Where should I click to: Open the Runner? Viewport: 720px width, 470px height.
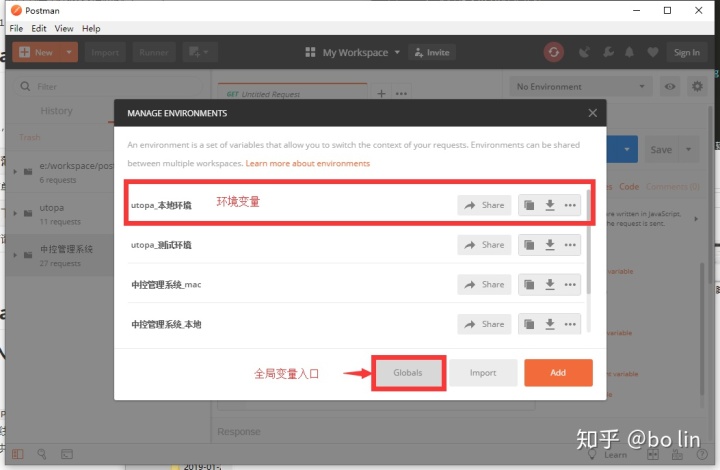153,52
